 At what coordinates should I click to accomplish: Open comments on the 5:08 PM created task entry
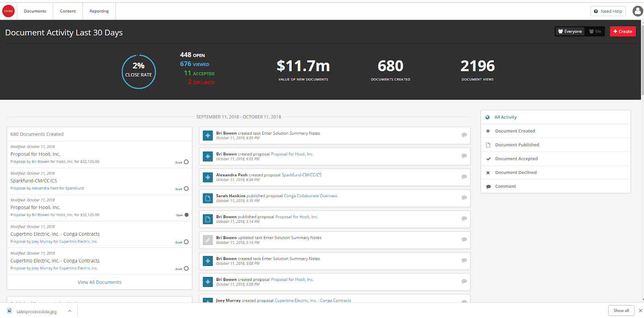click(x=464, y=261)
